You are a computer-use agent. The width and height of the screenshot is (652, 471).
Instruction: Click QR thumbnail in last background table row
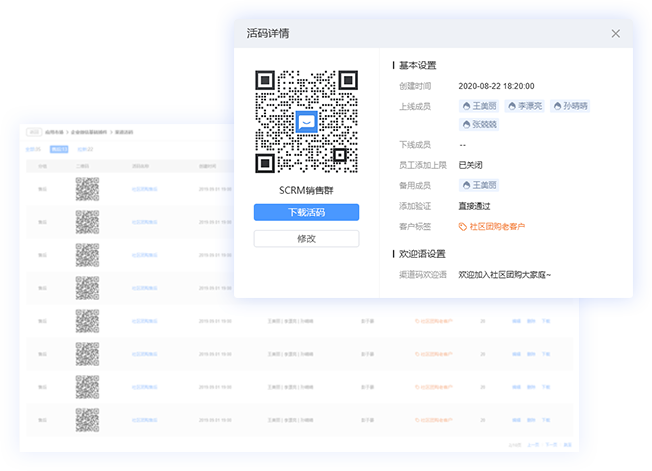coord(87,420)
